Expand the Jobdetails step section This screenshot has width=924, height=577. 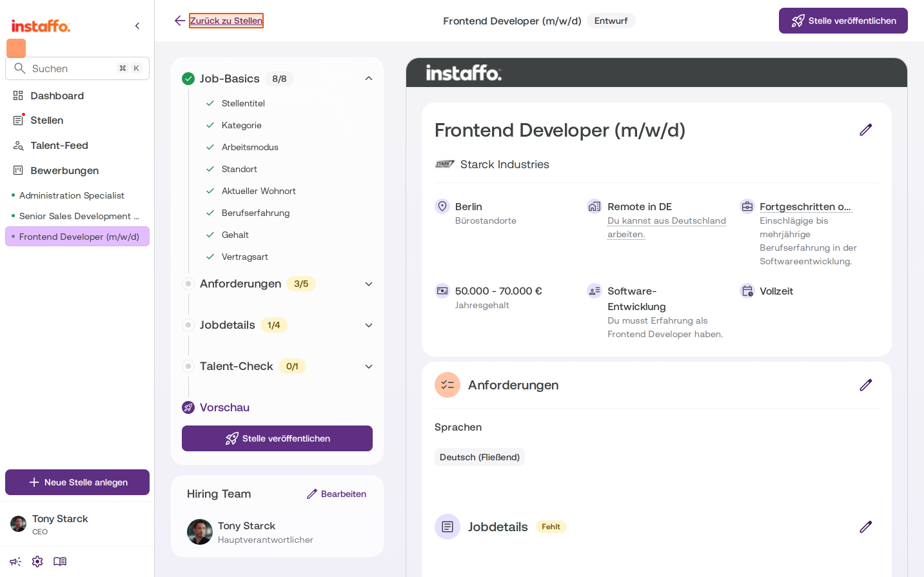tap(369, 325)
